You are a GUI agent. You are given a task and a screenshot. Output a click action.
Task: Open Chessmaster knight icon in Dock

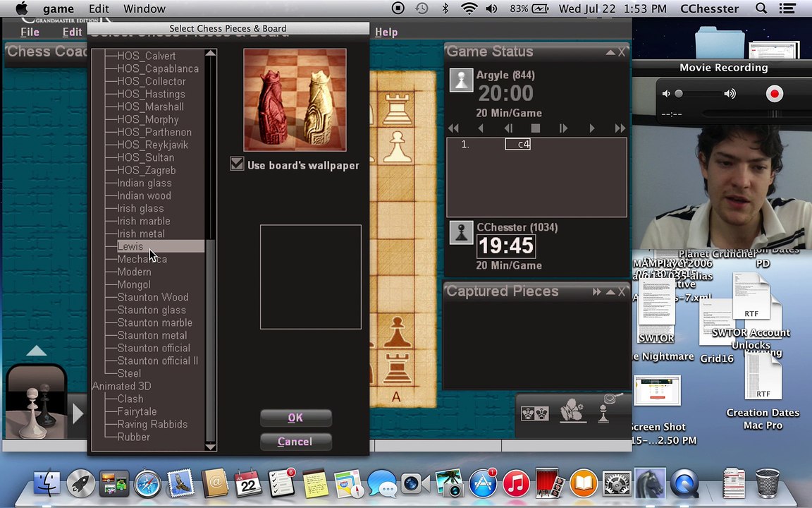(x=650, y=483)
